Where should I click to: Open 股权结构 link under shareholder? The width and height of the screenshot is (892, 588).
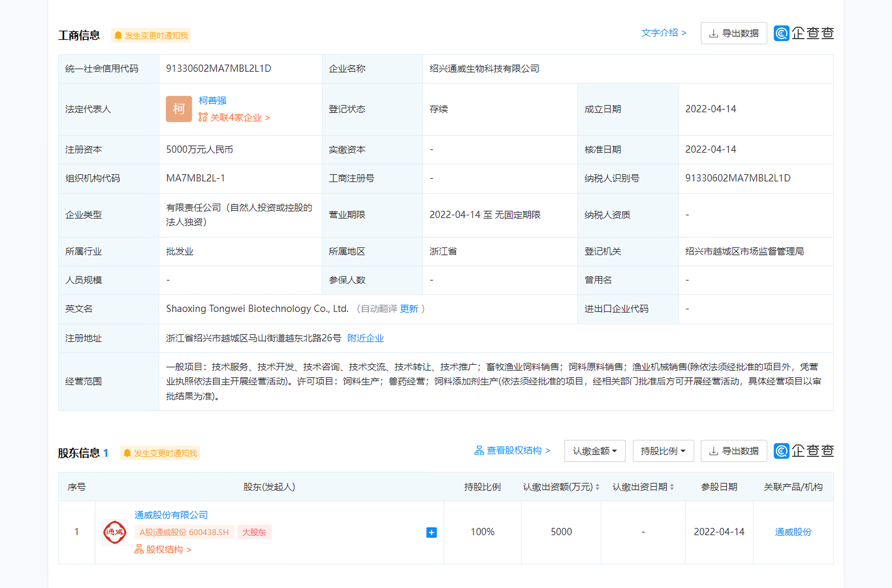[x=163, y=550]
